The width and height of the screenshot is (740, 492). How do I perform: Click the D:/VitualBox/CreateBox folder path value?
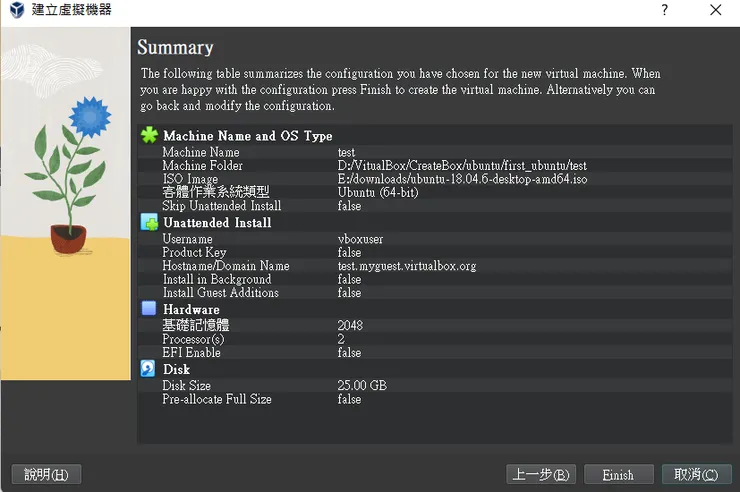(x=462, y=166)
